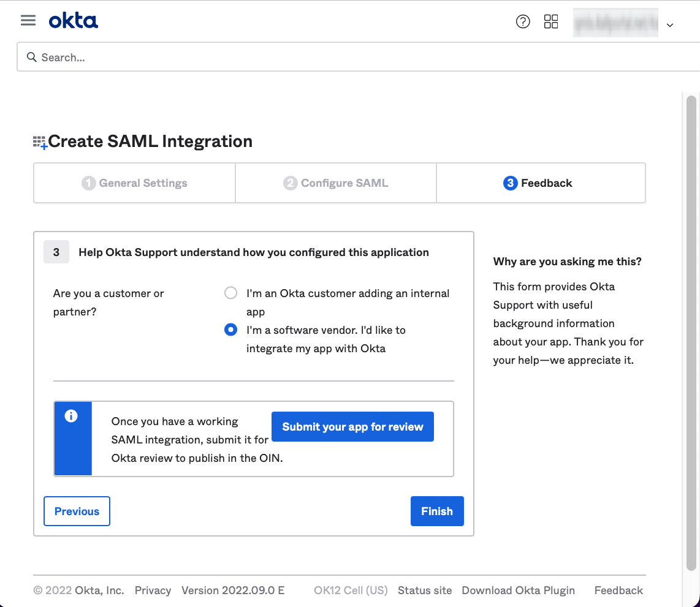The width and height of the screenshot is (700, 607).
Task: Select Okta customer adding internal app option
Action: (231, 293)
